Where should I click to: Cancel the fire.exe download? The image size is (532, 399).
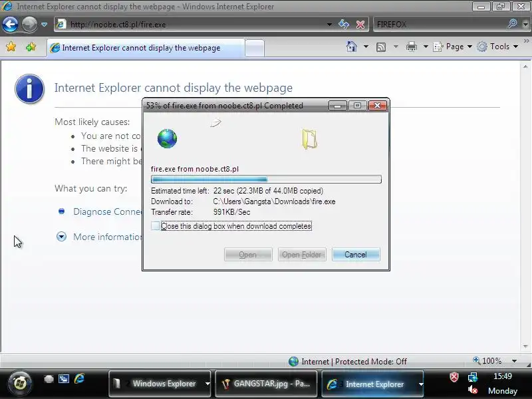[x=356, y=255]
